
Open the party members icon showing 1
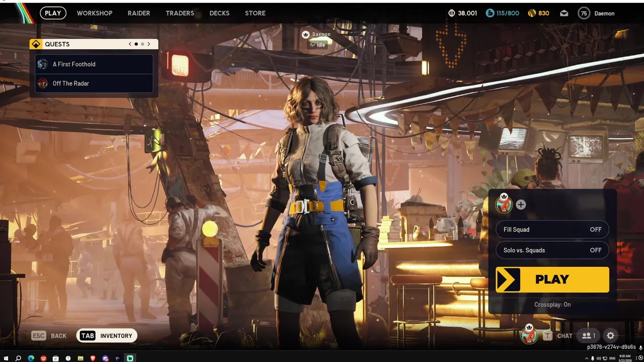click(589, 336)
